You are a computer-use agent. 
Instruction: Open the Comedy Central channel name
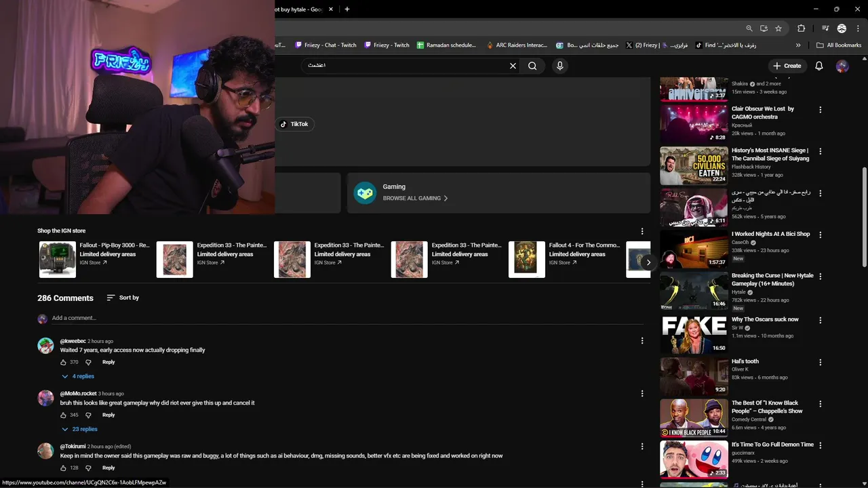749,420
